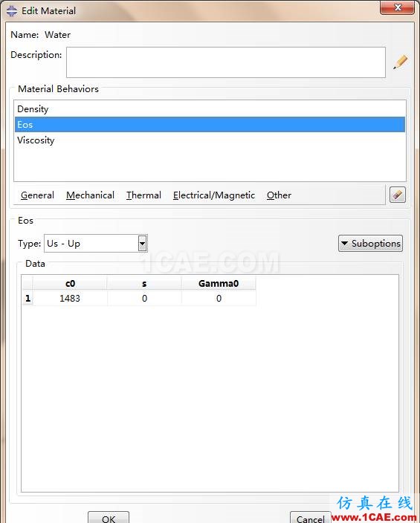Select the Gamma0 value cell
The height and width of the screenshot is (523, 420).
coord(219,298)
